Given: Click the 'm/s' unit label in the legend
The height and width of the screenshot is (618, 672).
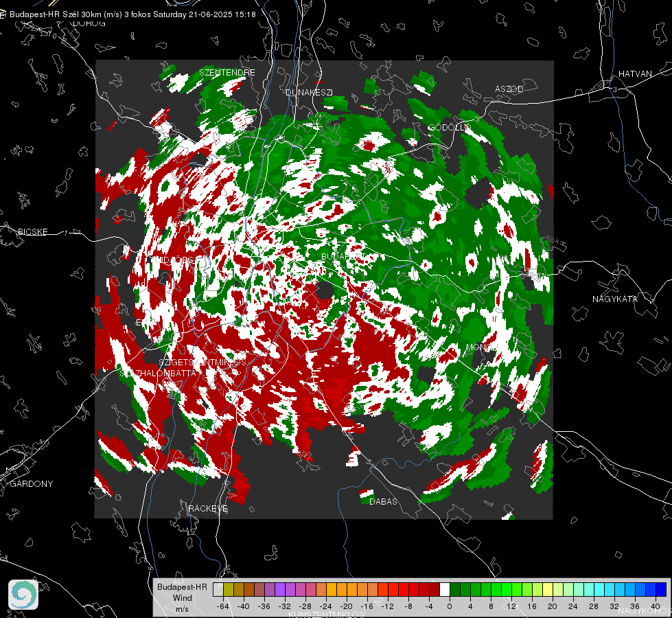Looking at the screenshot, I should (182, 609).
